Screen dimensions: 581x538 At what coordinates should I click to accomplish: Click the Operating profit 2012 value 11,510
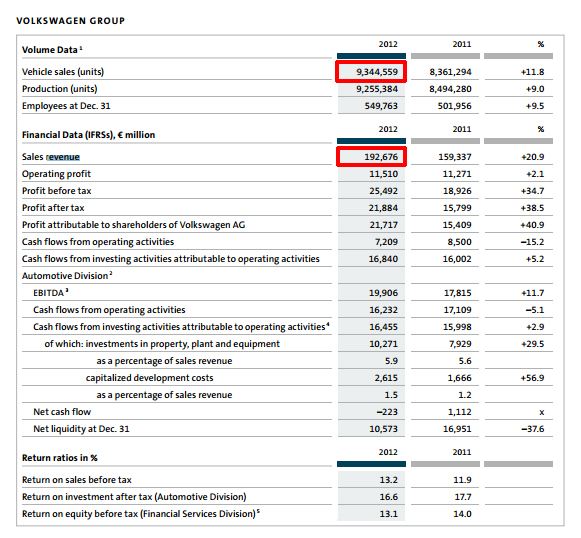point(384,174)
